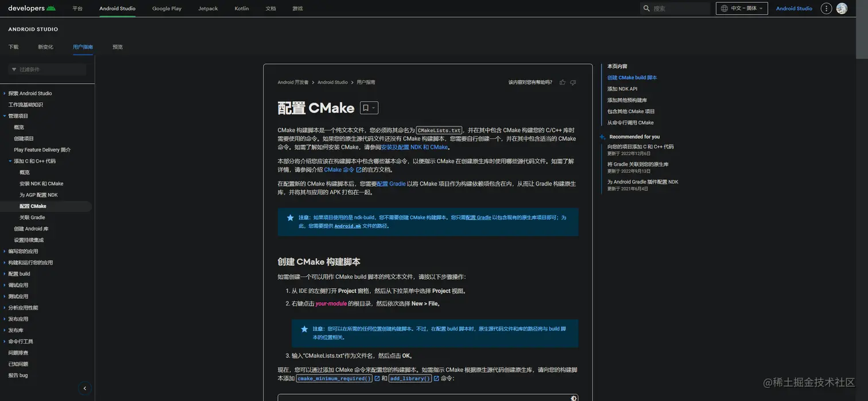Open the 配置 Gradle link in paragraph

tap(391, 184)
